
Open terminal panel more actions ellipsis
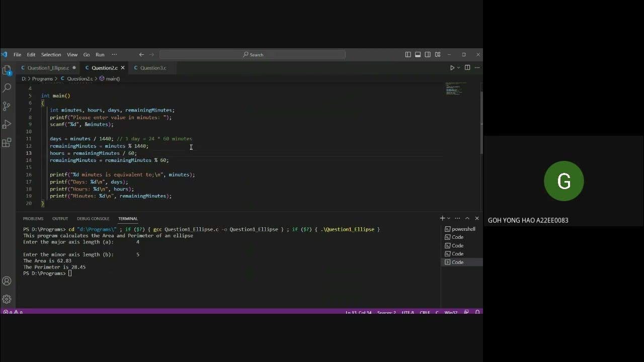tap(457, 218)
